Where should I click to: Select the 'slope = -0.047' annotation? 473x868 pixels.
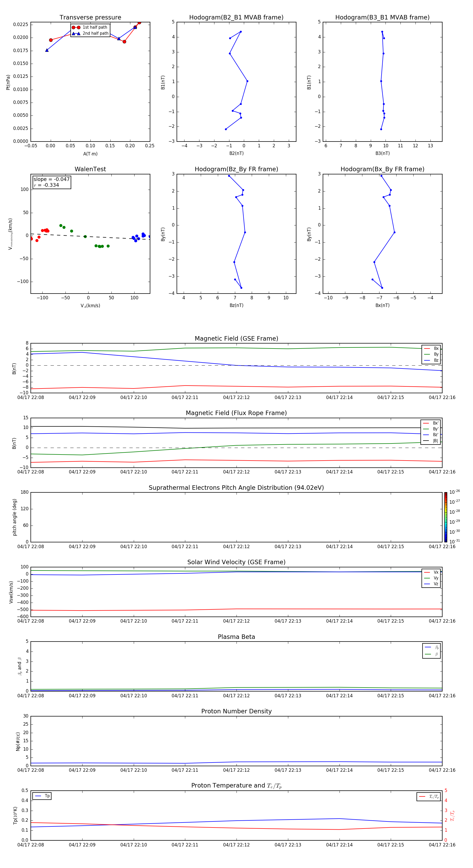[52, 179]
